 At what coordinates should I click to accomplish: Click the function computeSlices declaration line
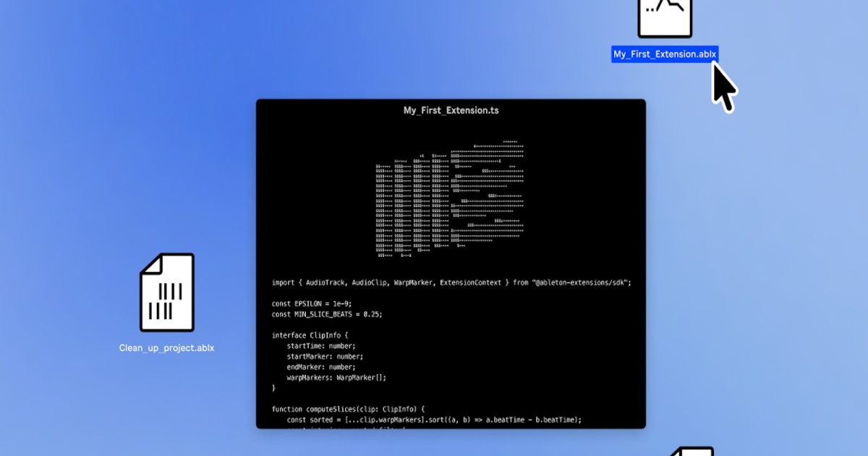click(349, 409)
